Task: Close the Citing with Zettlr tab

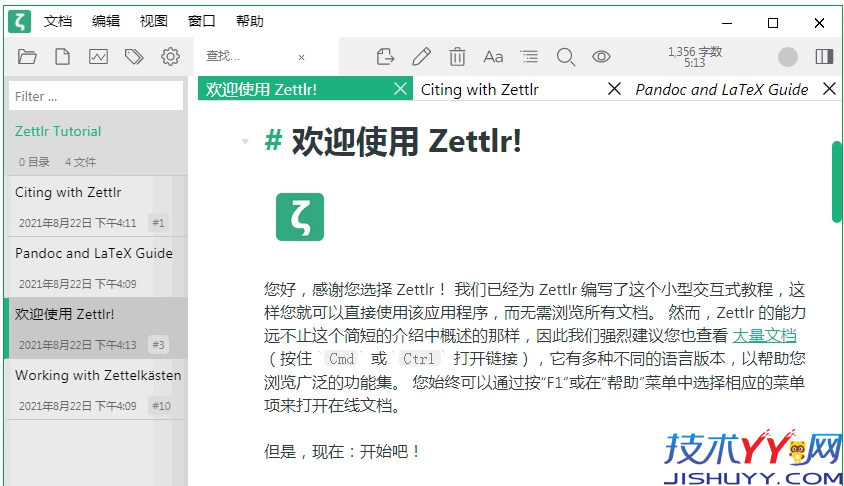Action: tap(614, 89)
